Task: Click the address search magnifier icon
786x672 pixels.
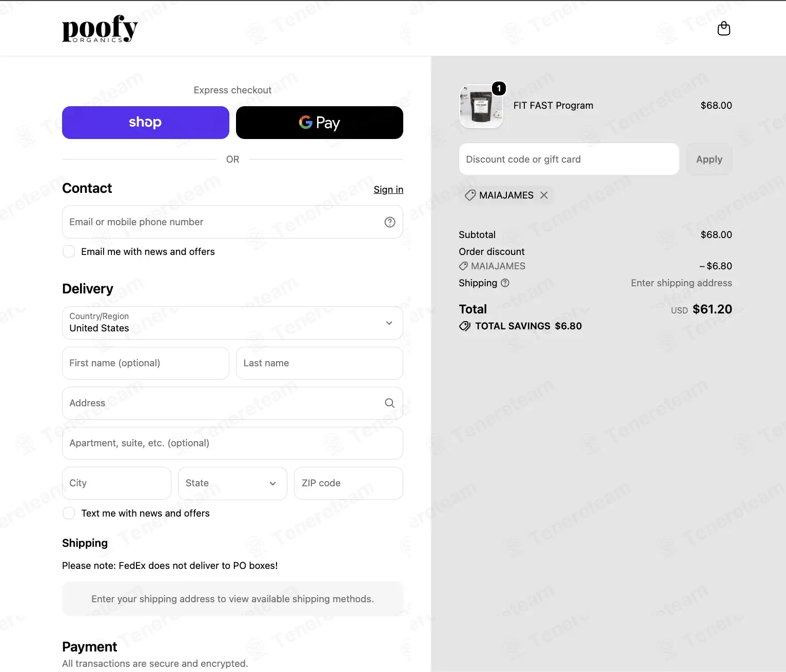Action: tap(390, 403)
